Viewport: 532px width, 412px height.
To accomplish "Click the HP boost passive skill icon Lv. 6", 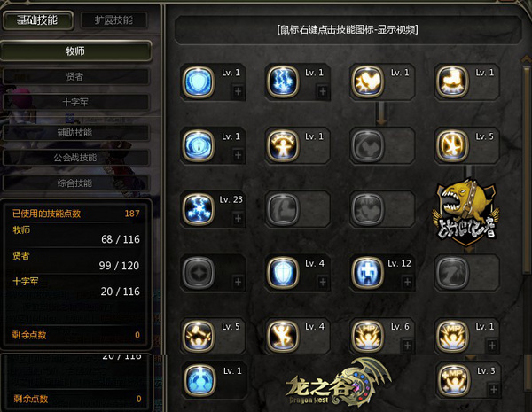I will tap(367, 336).
